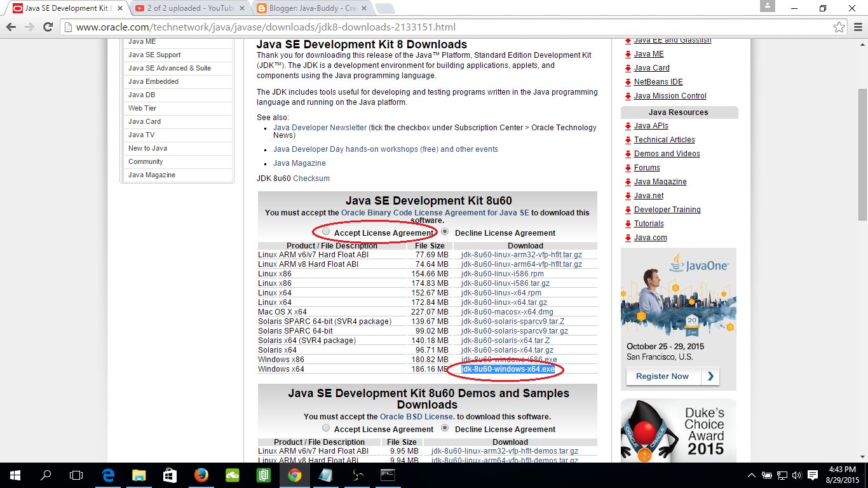
Task: Launch Microsoft Edge from the taskbar
Action: click(x=108, y=475)
